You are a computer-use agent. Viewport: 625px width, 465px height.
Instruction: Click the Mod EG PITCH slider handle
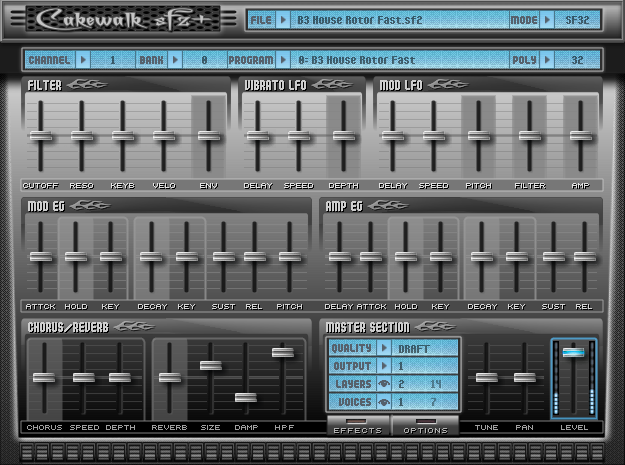290,257
